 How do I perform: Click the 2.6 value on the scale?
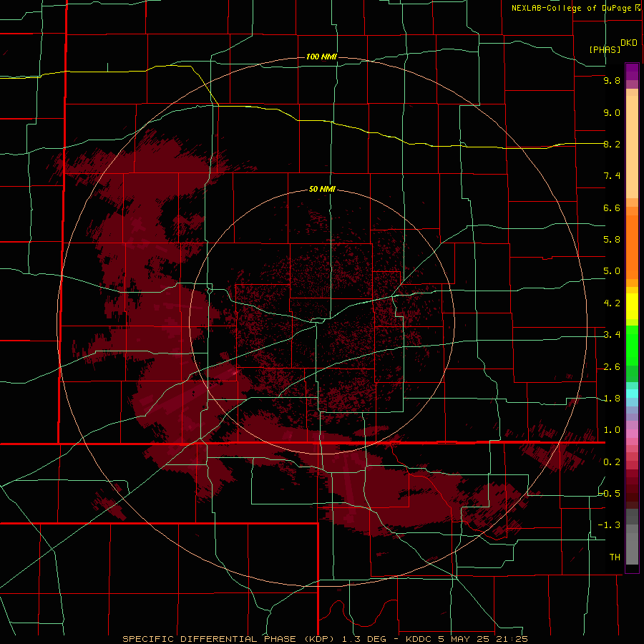612,367
